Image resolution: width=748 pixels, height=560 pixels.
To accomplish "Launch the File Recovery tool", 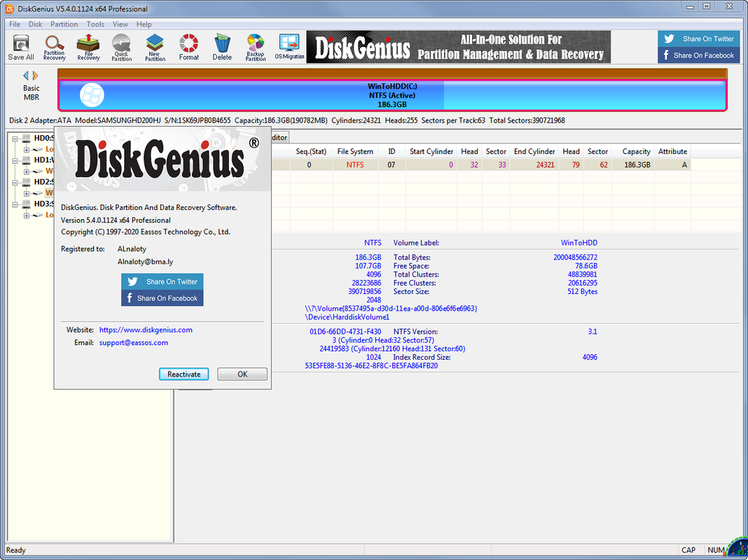I will coord(88,48).
